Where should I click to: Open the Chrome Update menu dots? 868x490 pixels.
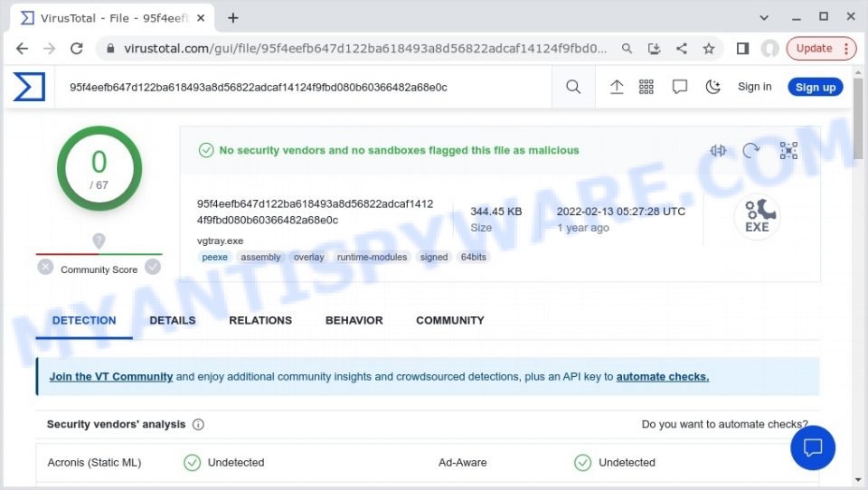click(x=846, y=49)
